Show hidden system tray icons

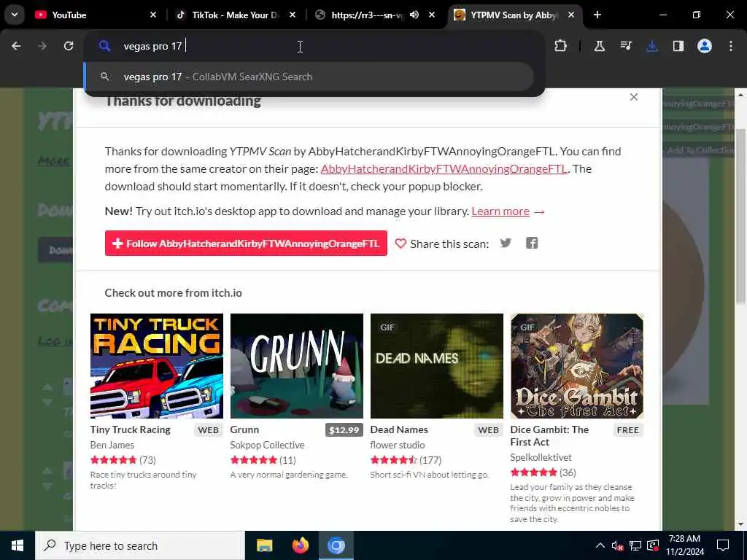click(x=600, y=545)
